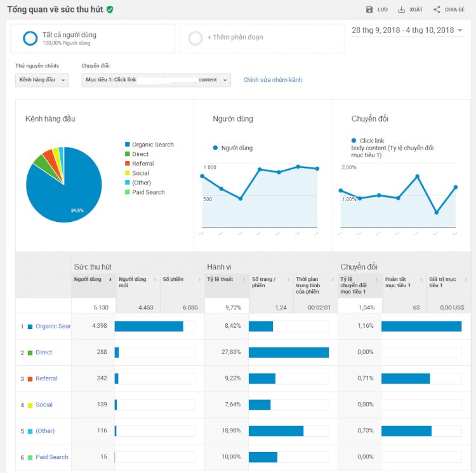Image resolution: width=476 pixels, height=473 pixels.
Task: Click the new users total 4.453
Action: tap(146, 308)
